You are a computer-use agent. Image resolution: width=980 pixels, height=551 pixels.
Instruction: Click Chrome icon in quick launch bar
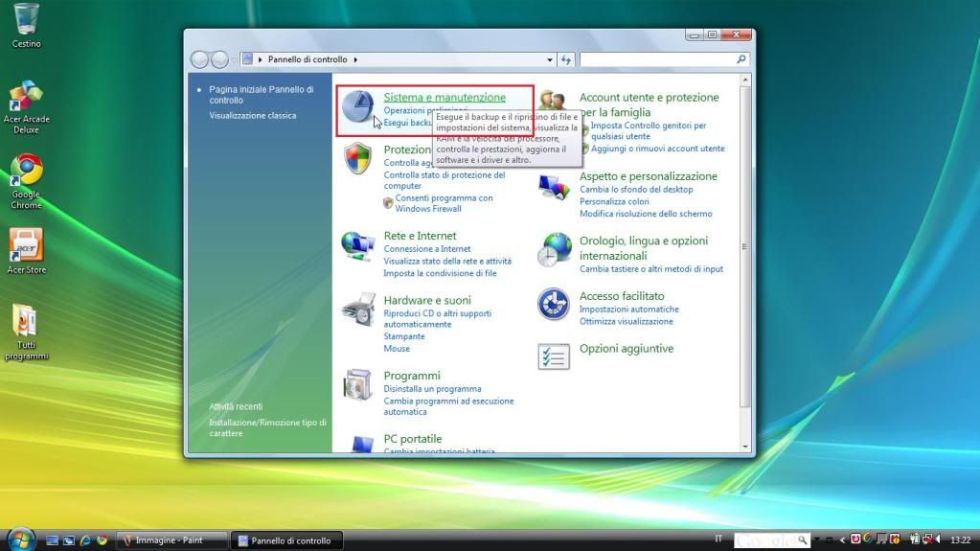(102, 540)
